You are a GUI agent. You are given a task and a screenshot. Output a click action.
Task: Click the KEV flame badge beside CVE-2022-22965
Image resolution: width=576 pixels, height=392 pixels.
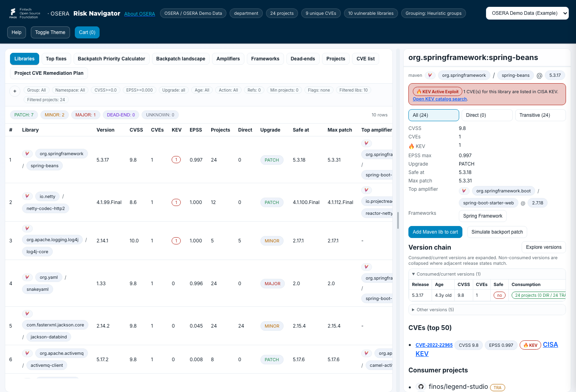click(x=530, y=345)
